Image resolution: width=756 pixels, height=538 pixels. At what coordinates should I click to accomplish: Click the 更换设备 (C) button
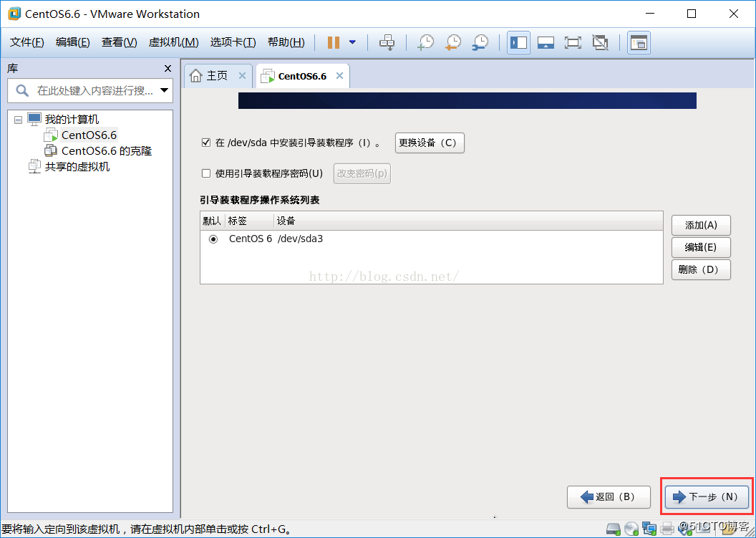coord(430,143)
